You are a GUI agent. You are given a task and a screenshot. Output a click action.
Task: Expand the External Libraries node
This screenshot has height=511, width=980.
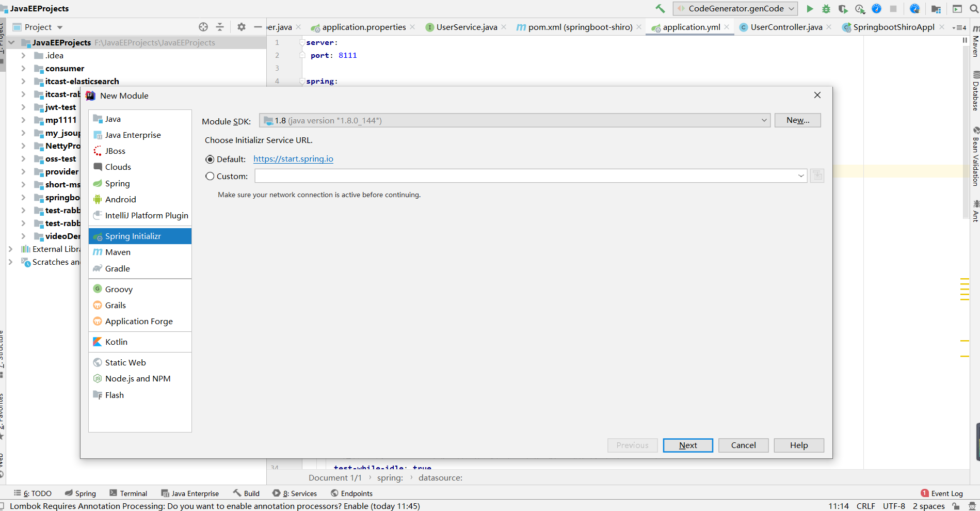[x=10, y=249]
